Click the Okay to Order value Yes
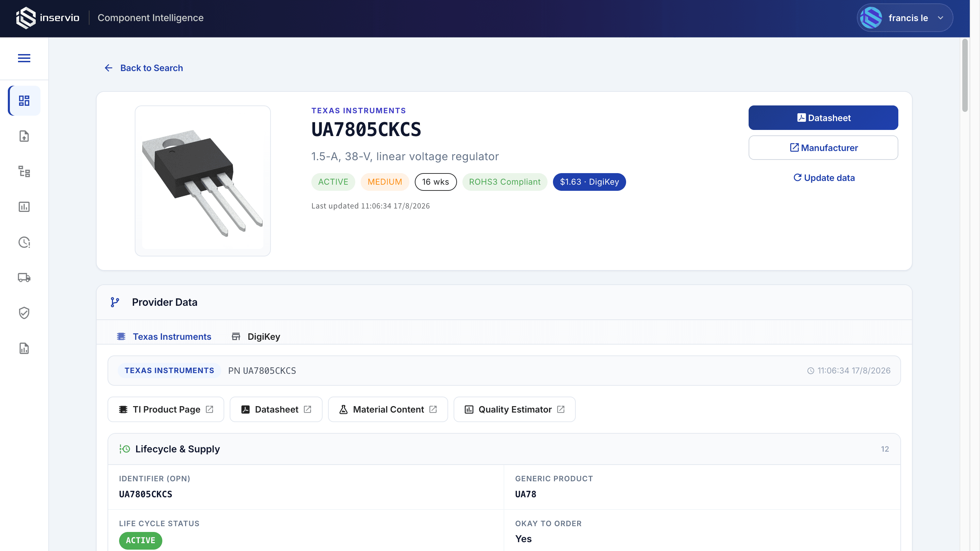 pyautogui.click(x=523, y=539)
